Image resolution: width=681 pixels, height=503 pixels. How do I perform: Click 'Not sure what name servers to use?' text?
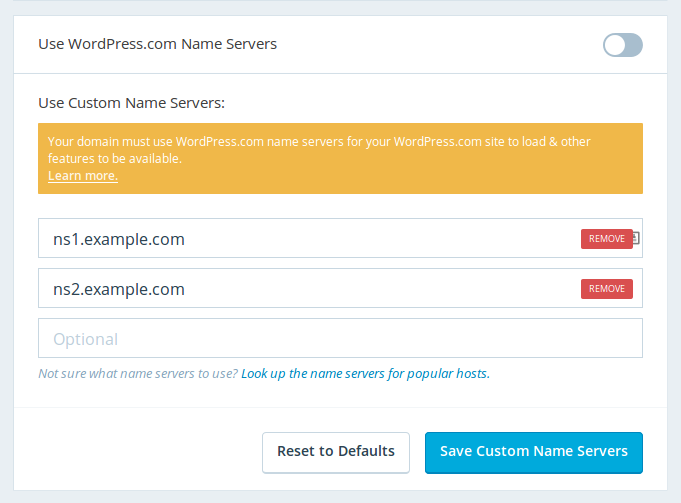[x=138, y=374]
